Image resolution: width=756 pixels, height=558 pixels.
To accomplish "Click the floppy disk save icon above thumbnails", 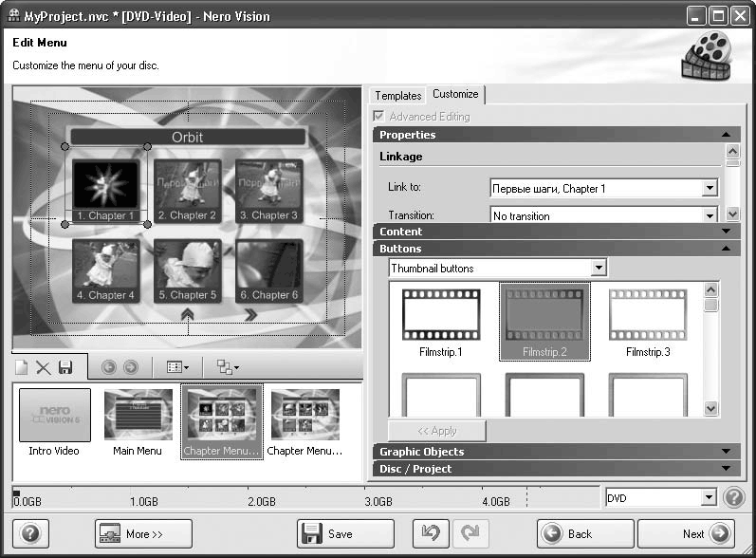I will point(65,367).
